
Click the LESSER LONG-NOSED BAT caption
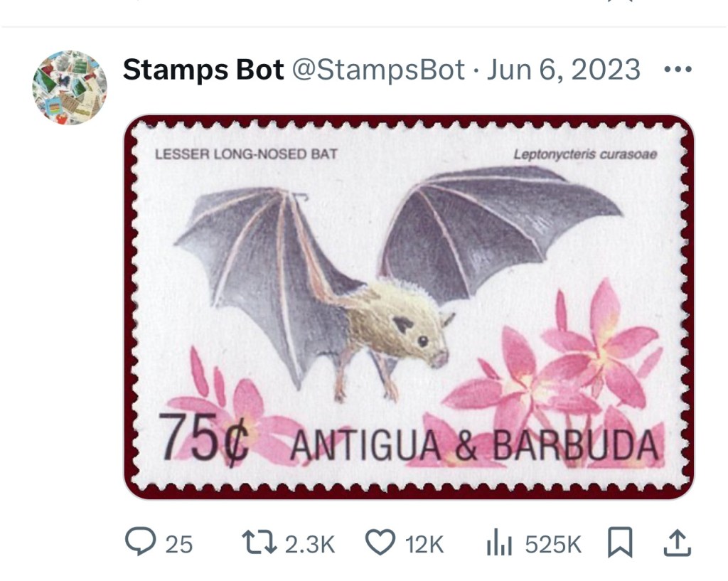tap(246, 154)
